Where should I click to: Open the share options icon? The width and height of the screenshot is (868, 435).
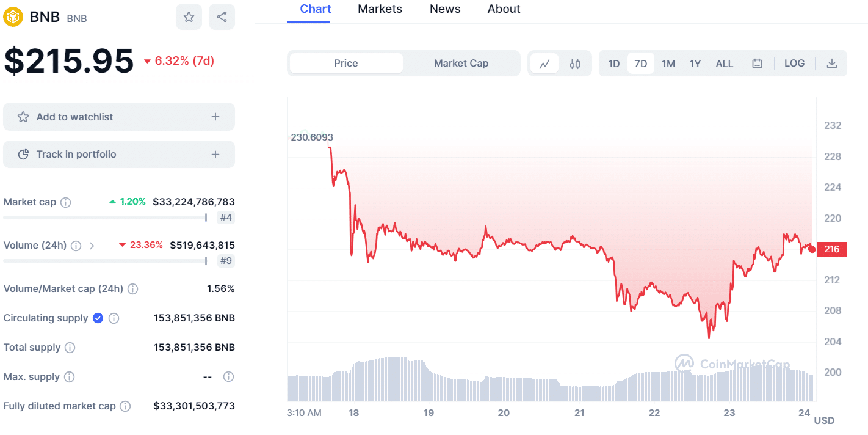222,17
